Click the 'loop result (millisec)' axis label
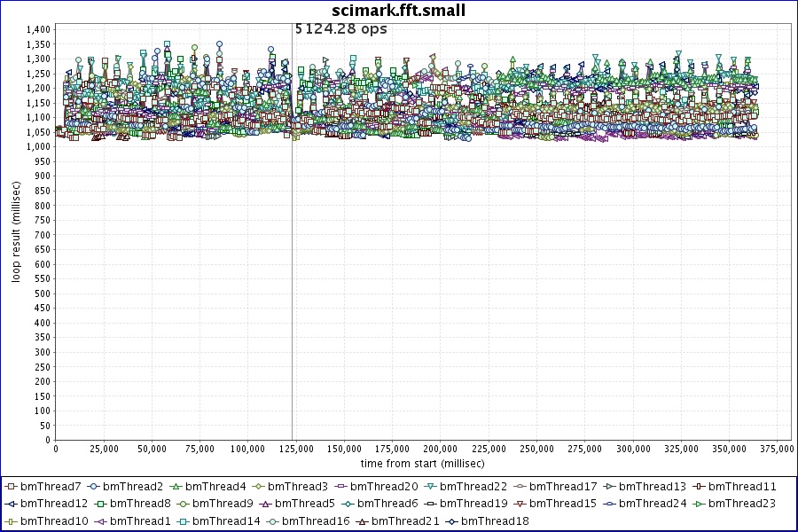 [15, 232]
